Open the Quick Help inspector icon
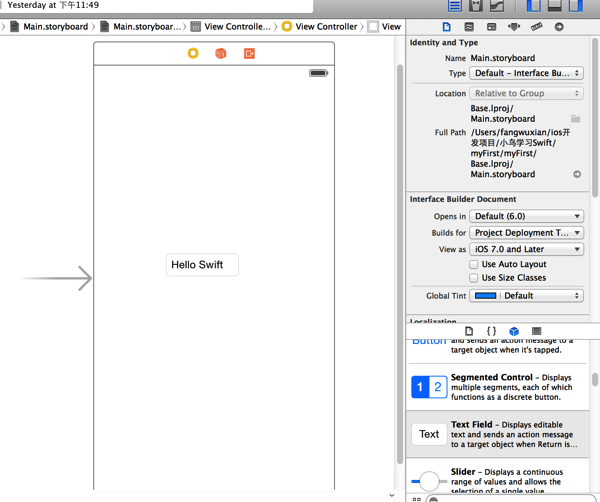600x502 pixels. point(469,27)
